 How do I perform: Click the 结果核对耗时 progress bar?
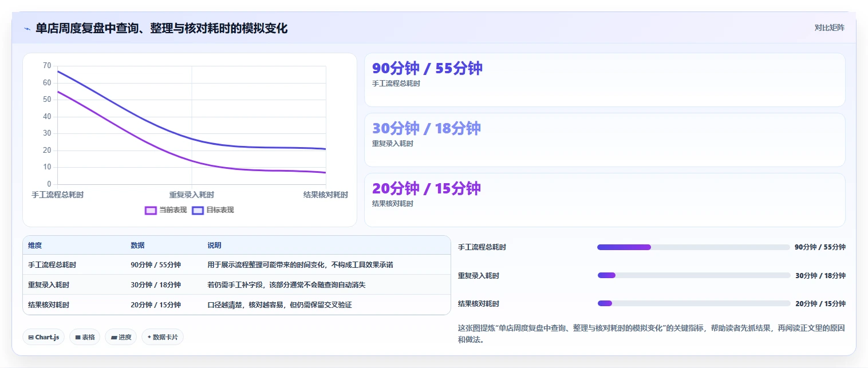(x=693, y=303)
